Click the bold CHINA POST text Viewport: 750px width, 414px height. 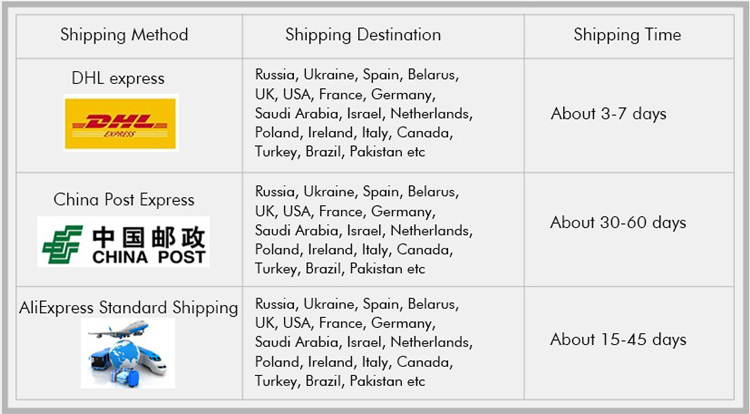coord(149,257)
